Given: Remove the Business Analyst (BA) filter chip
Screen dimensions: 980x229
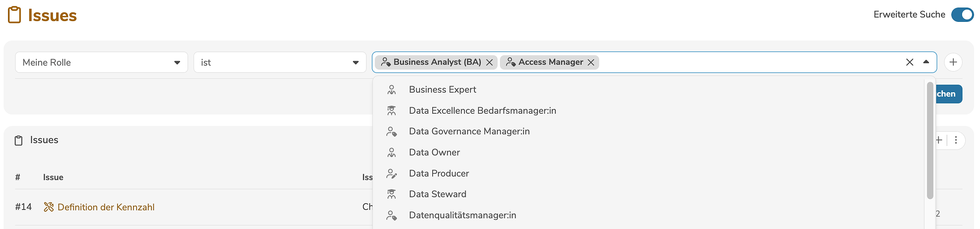Looking at the screenshot, I should pos(490,62).
